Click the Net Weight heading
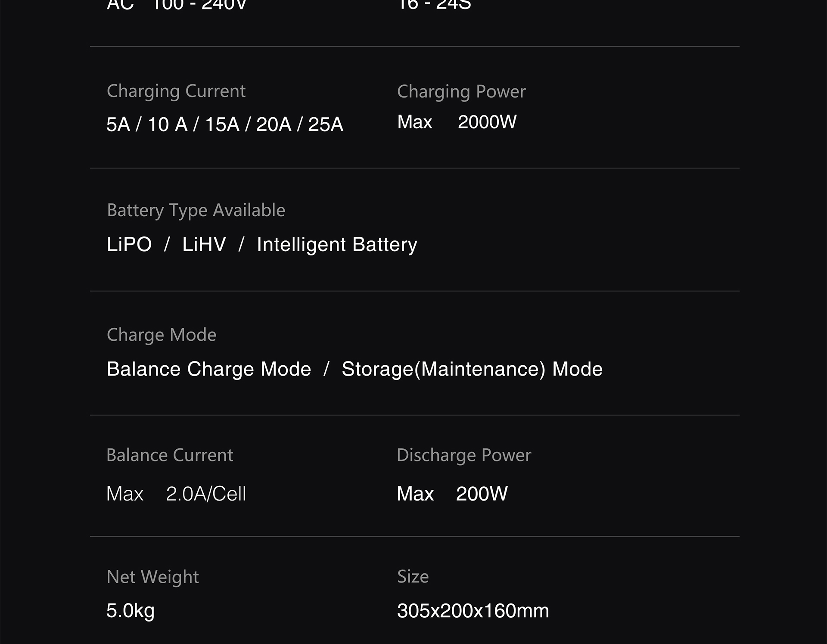Image resolution: width=827 pixels, height=644 pixels. pos(152,577)
